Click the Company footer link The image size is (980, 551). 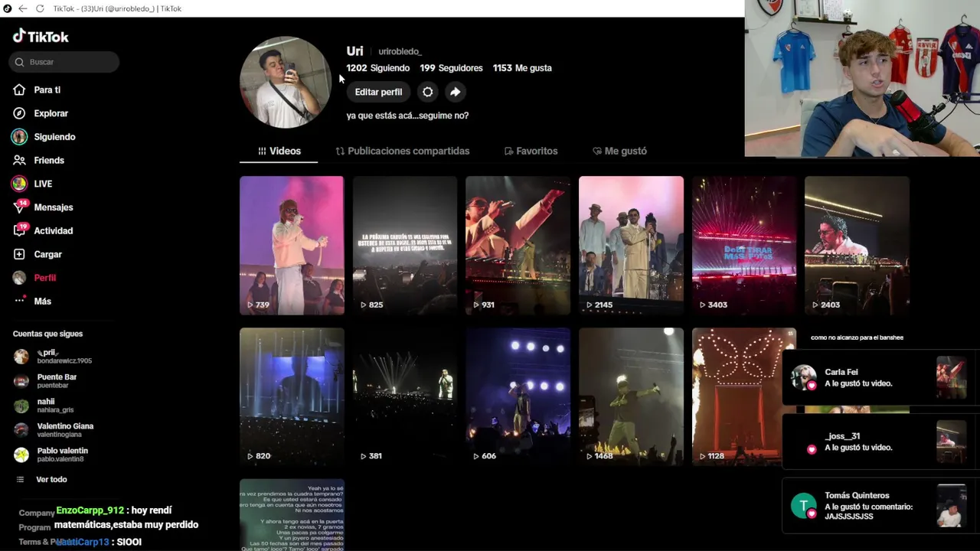(x=36, y=513)
